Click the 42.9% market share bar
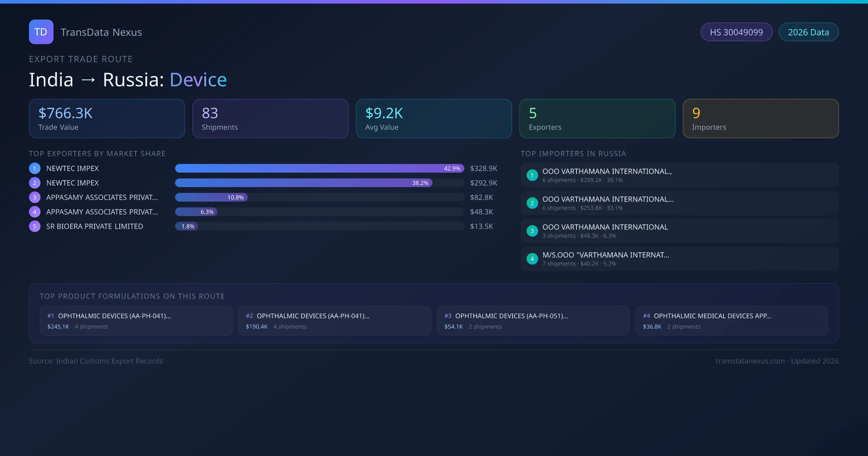 coord(319,168)
